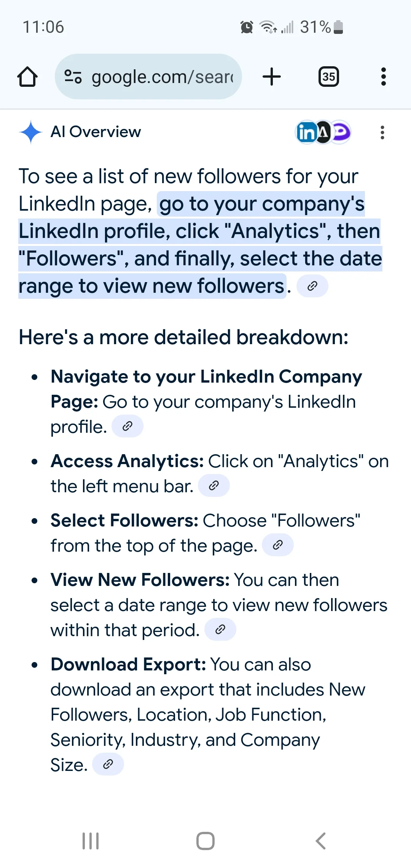Tap the AI Overview source icons cluster
Viewport: 411px width, 868px height.
point(323,132)
